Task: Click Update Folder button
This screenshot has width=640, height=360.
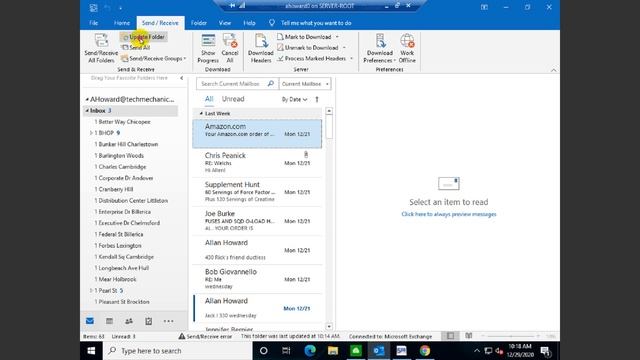Action: 144,37
